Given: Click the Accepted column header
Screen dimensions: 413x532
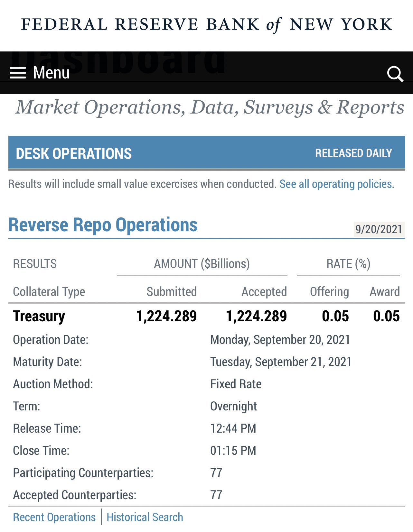Looking at the screenshot, I should point(264,292).
